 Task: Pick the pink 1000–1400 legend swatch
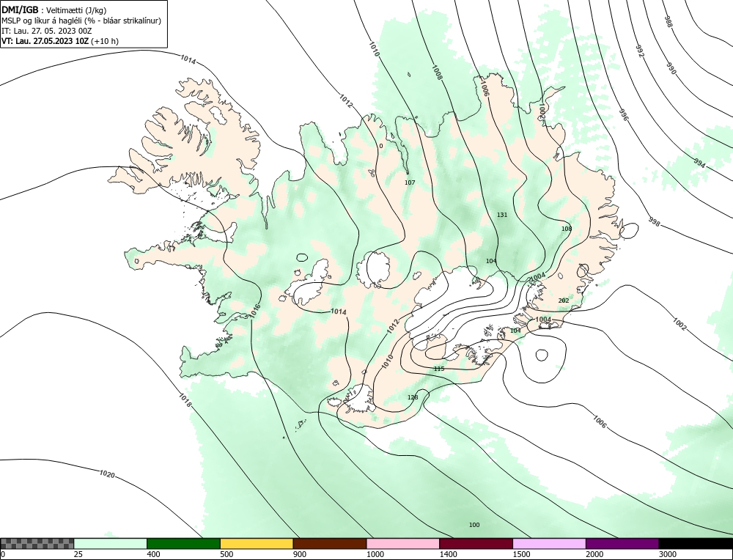(x=403, y=543)
